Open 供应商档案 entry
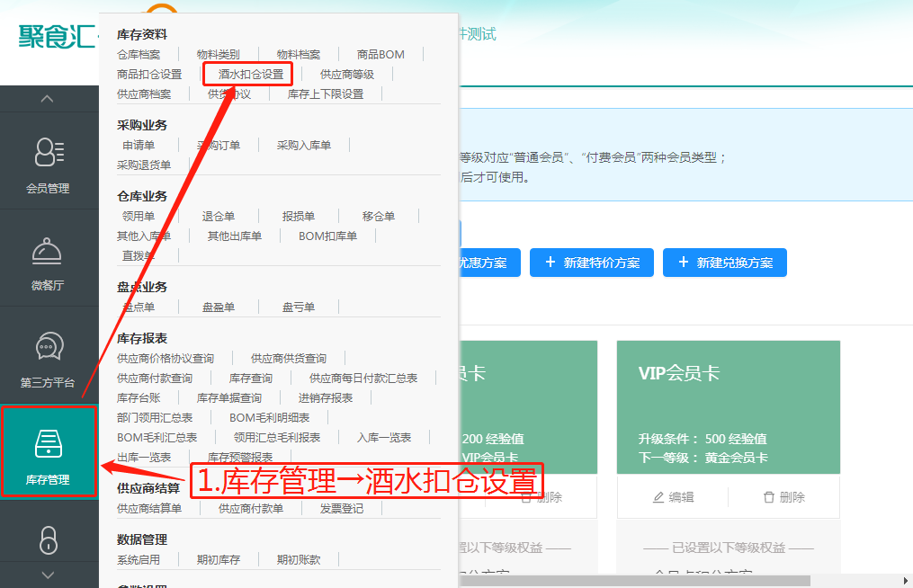This screenshot has width=913, height=588. [145, 94]
